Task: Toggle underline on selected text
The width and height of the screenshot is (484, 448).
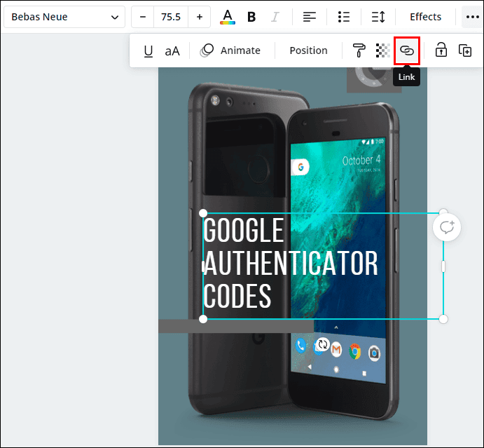Action: pos(148,50)
